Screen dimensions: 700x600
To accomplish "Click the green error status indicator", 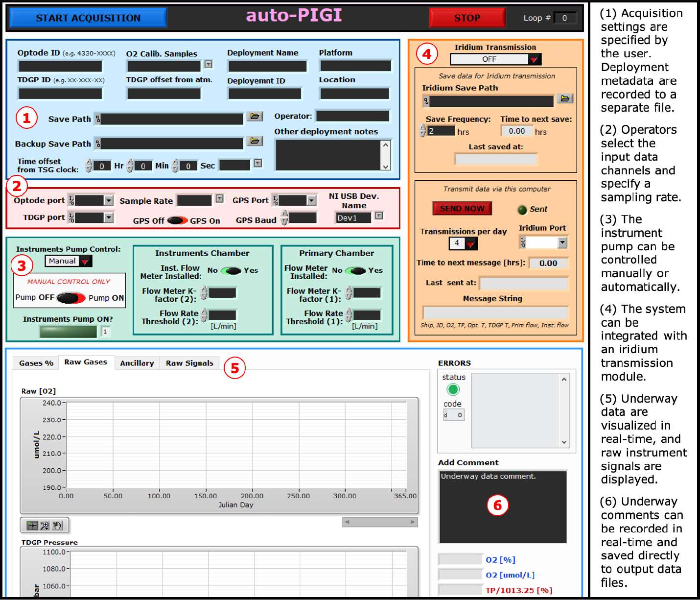I will (453, 389).
